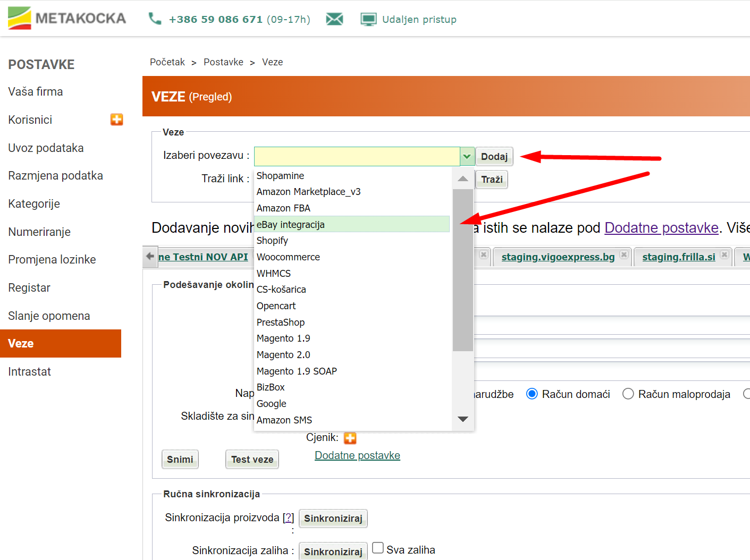Screen dimensions: 750x560
Task: Add new user via Korisnici plus icon
Action: coord(117,120)
